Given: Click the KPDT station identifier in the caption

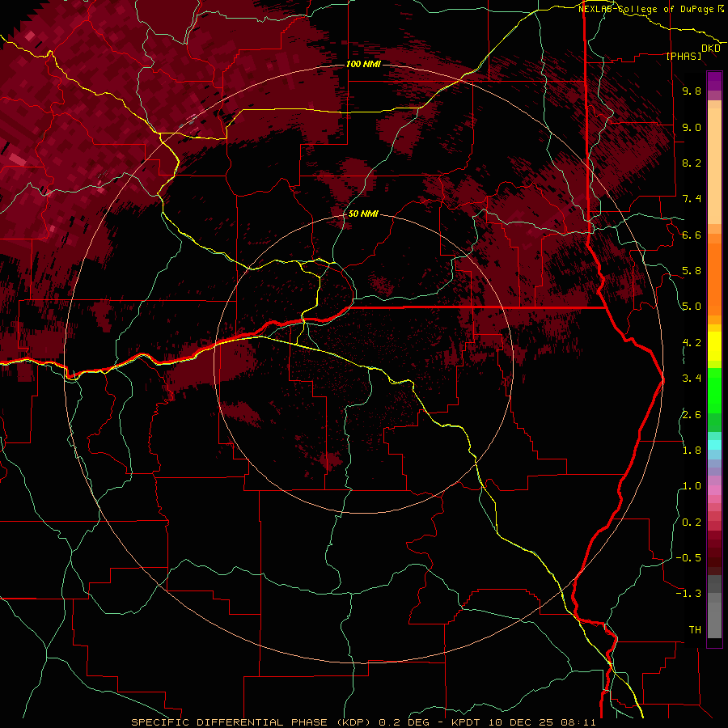Looking at the screenshot, I should click(x=468, y=722).
